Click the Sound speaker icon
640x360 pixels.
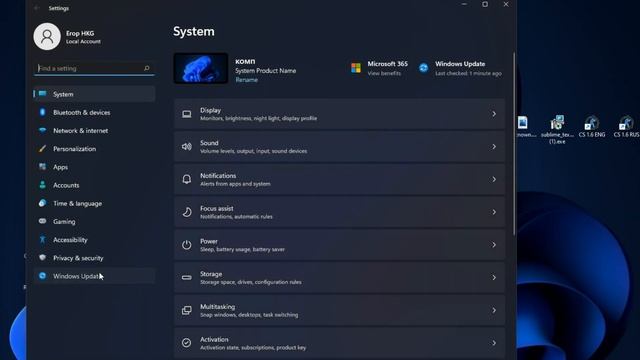(187, 147)
